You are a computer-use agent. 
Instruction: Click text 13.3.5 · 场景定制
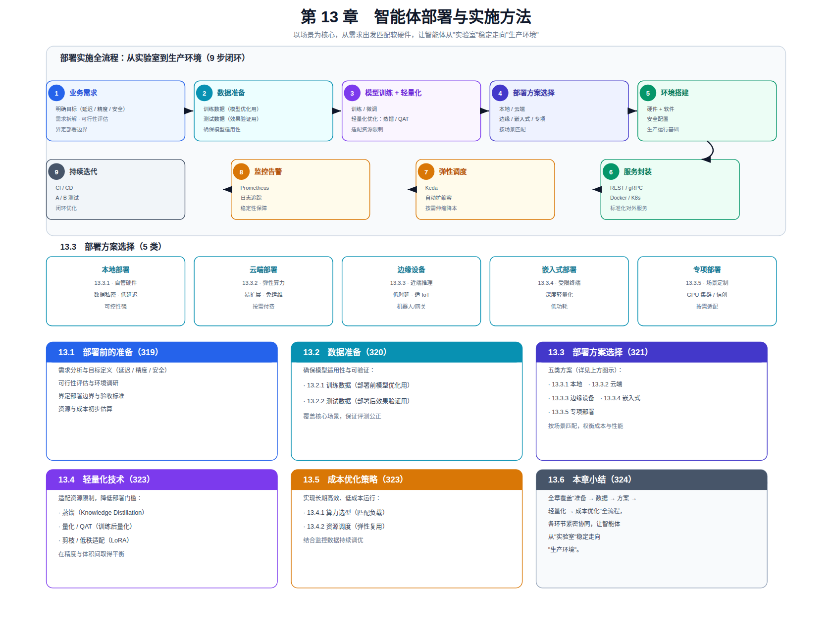(x=707, y=283)
